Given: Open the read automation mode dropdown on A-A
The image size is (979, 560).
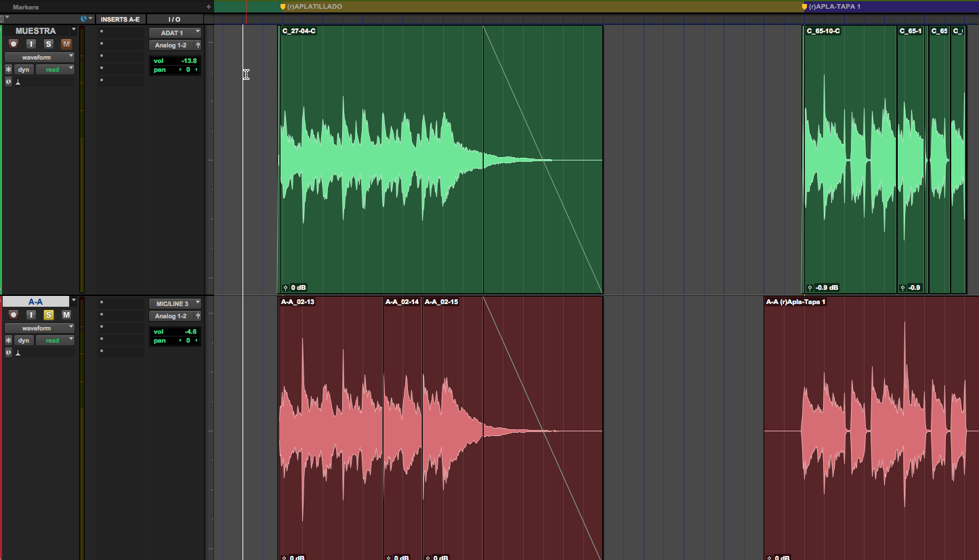Looking at the screenshot, I should point(55,339).
